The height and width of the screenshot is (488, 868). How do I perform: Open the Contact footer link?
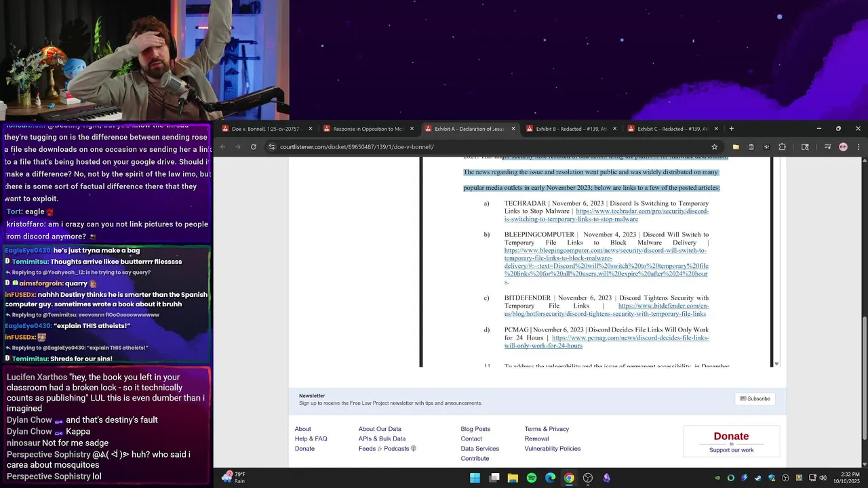[x=471, y=439]
